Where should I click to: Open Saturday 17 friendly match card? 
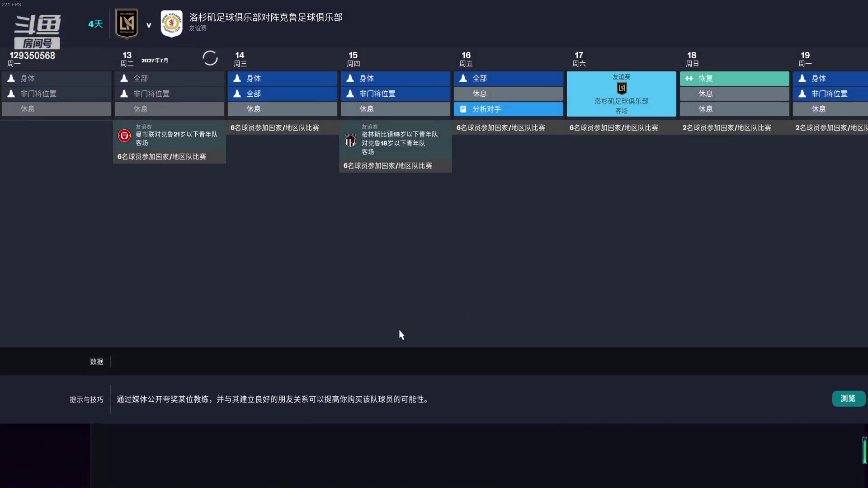[x=622, y=94]
